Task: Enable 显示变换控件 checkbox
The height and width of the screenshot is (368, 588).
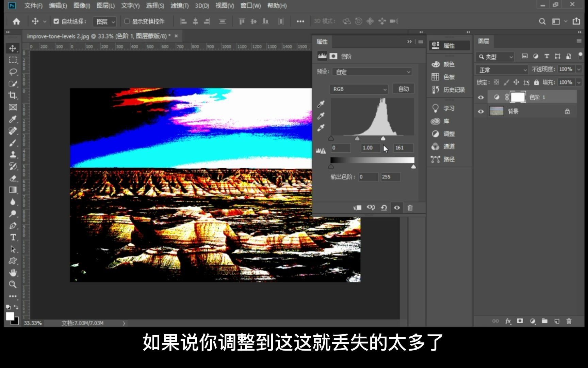Action: [x=127, y=21]
